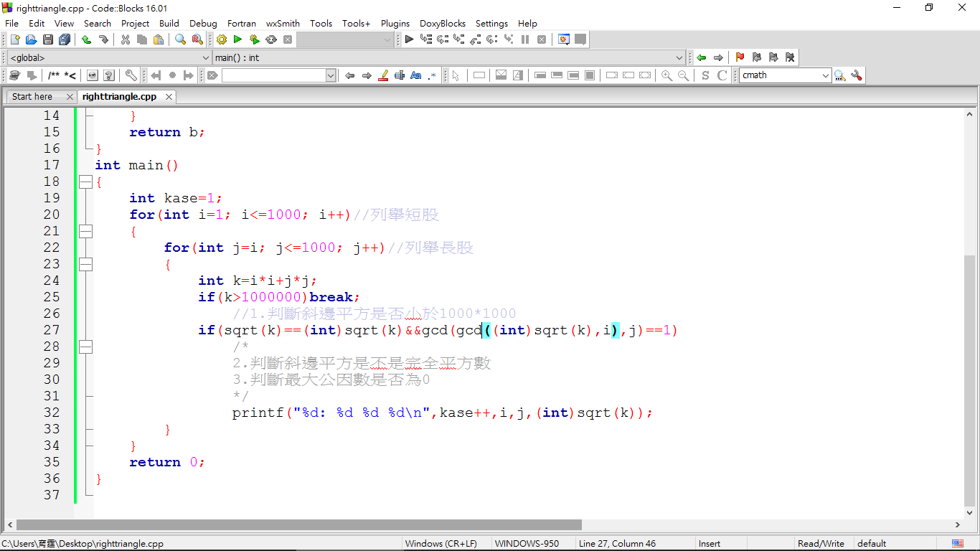
Task: Click the Save all files icon
Action: (x=65, y=39)
